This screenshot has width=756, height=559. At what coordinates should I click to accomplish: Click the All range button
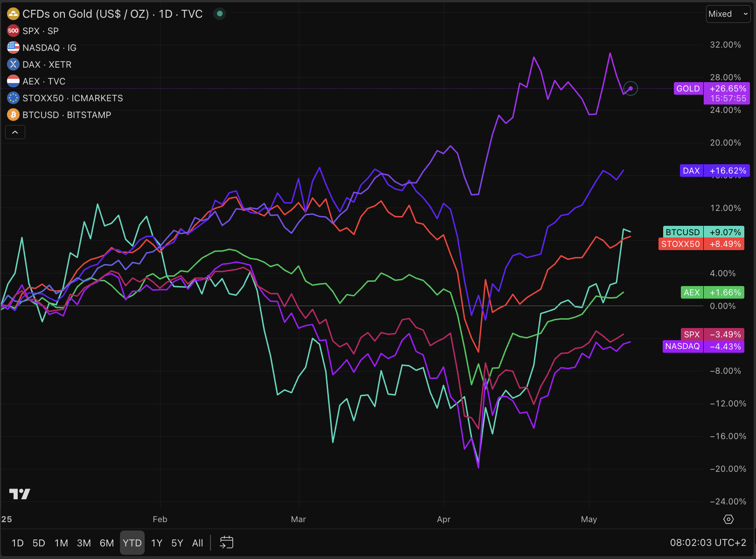pos(197,543)
